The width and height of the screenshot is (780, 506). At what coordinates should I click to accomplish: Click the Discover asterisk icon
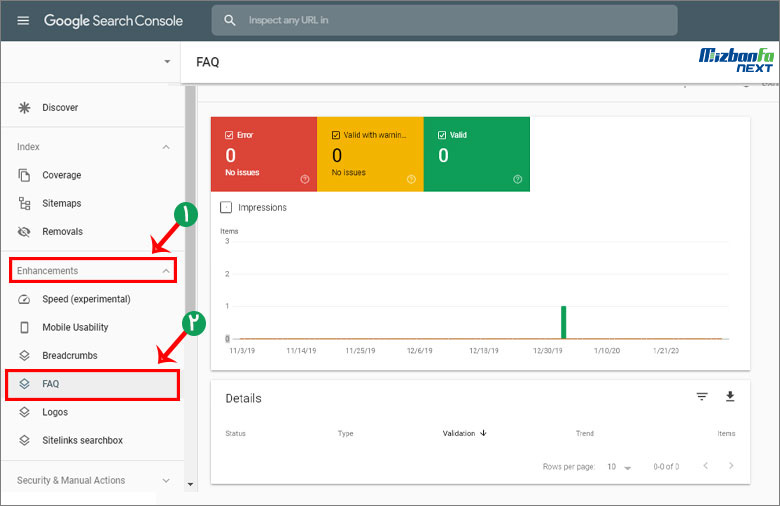click(24, 107)
